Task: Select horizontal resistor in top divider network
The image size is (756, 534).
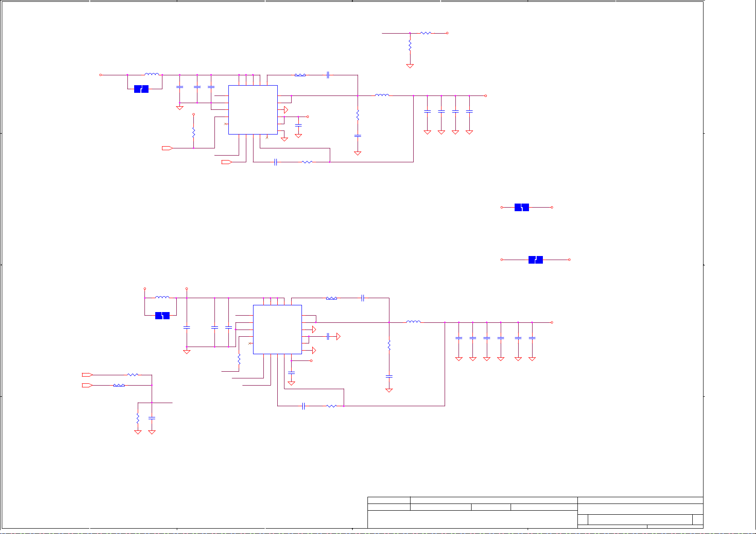Action: 426,33
